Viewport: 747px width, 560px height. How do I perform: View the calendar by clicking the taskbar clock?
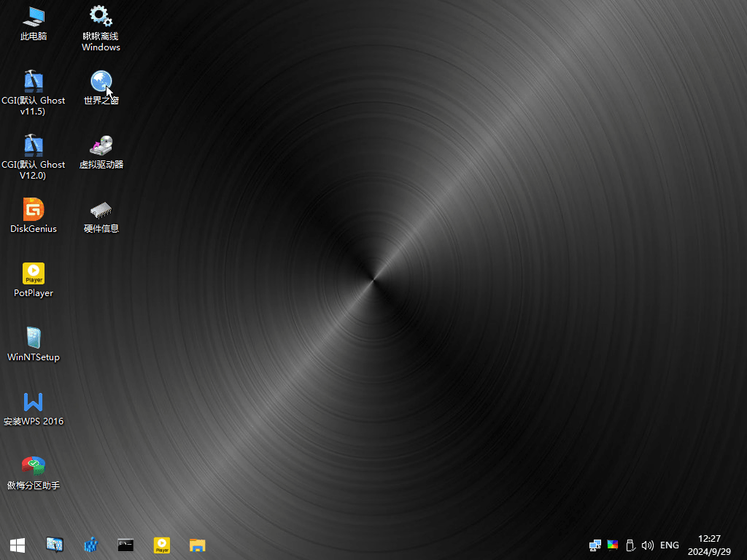point(708,545)
